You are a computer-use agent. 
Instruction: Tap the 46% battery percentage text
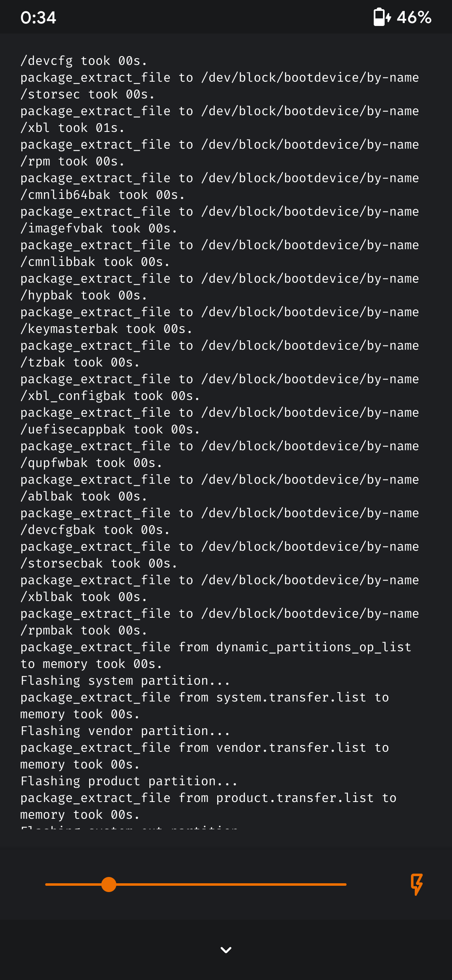click(414, 18)
